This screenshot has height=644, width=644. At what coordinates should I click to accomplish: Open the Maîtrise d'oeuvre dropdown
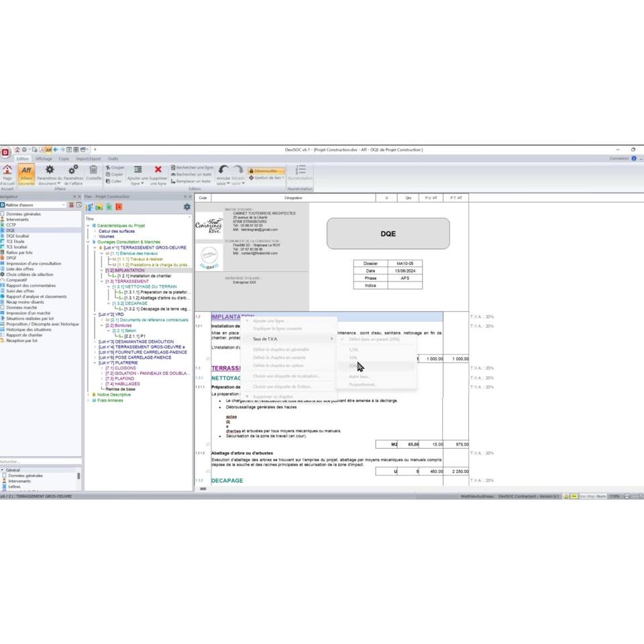pos(65,205)
